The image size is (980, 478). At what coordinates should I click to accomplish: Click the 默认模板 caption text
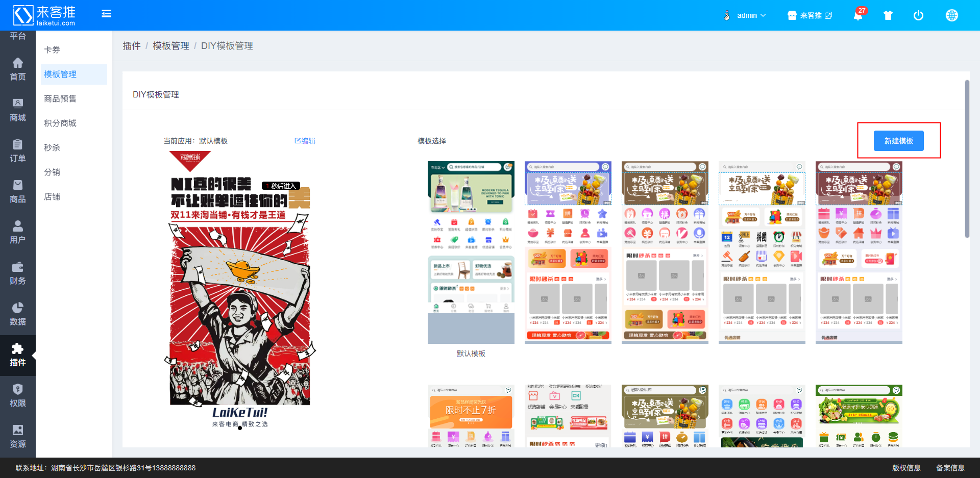pyautogui.click(x=471, y=354)
